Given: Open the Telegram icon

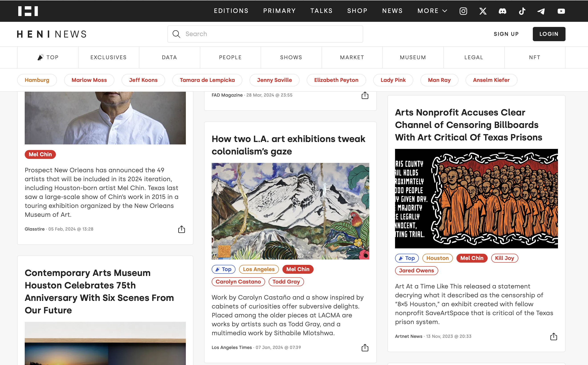Looking at the screenshot, I should 541,11.
